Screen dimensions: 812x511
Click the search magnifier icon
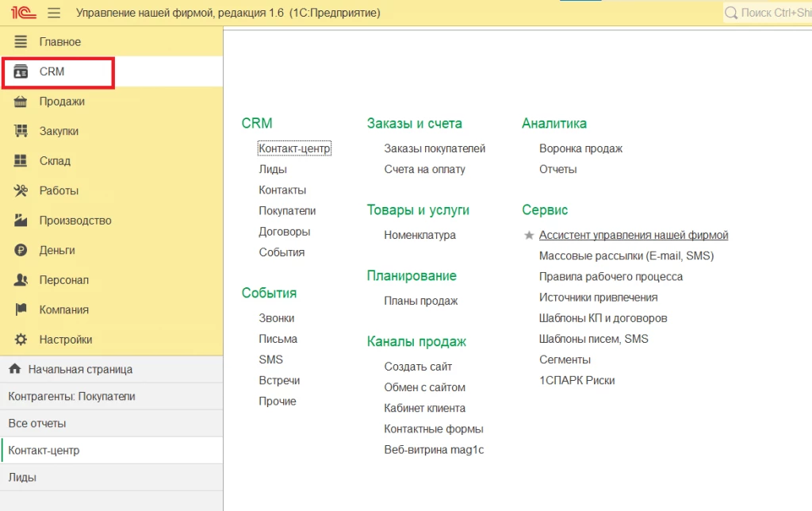(731, 13)
